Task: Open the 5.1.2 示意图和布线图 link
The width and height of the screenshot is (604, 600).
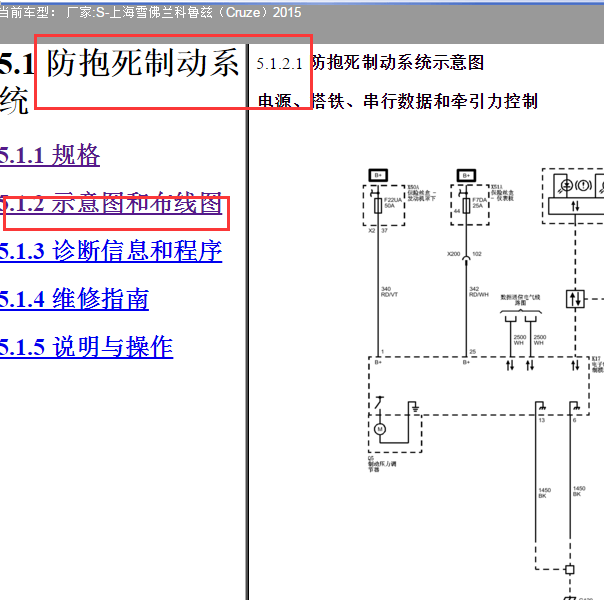Action: tap(111, 203)
